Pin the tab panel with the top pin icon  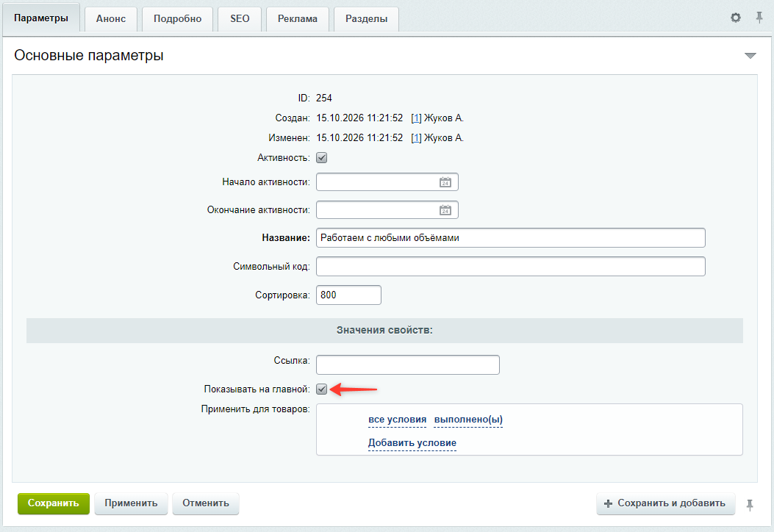click(759, 18)
